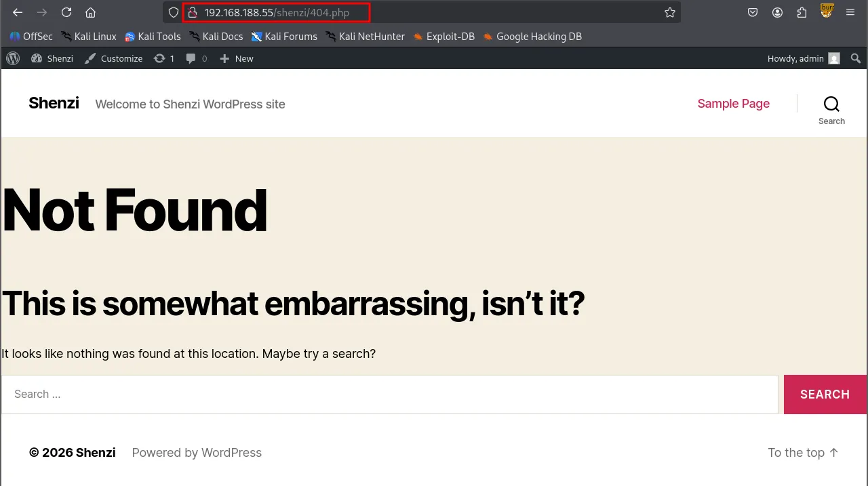Go to browser home page
Image resolution: width=868 pixels, height=486 pixels.
click(90, 12)
